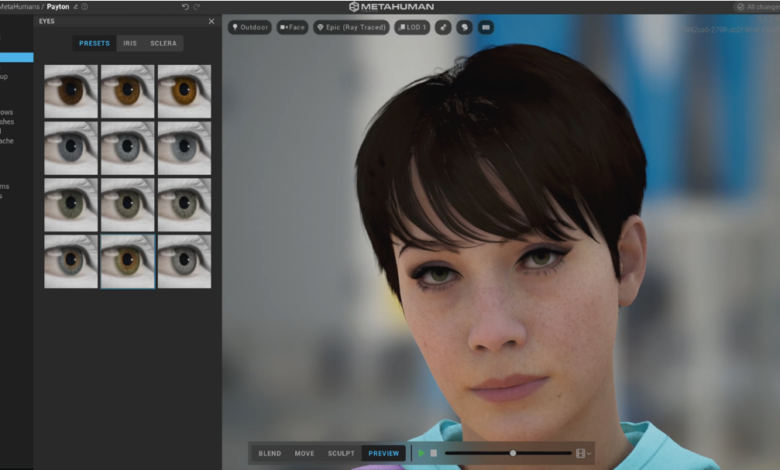Click the undo arrow in the title bar
Screen dimensions: 780x470
pos(185,6)
